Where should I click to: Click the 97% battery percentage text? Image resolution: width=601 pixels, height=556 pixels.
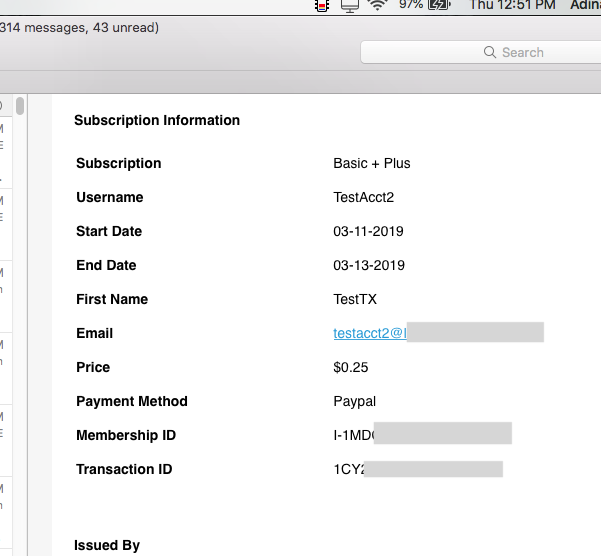click(410, 5)
